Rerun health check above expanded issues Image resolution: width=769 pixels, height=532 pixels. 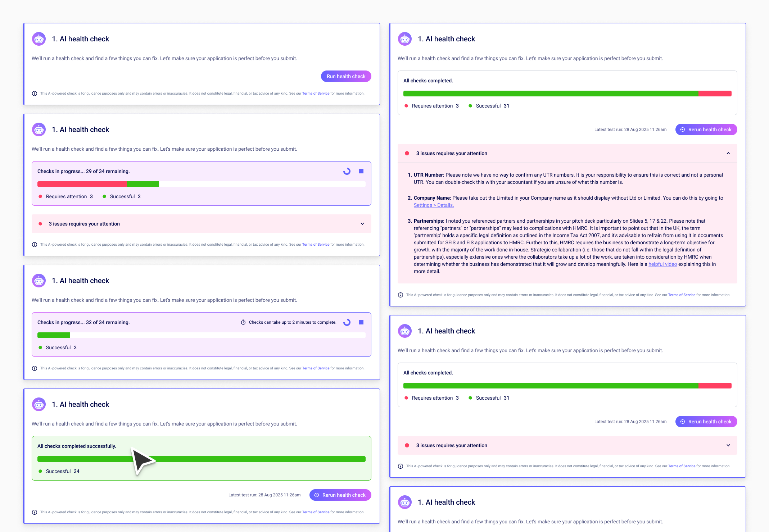(706, 129)
